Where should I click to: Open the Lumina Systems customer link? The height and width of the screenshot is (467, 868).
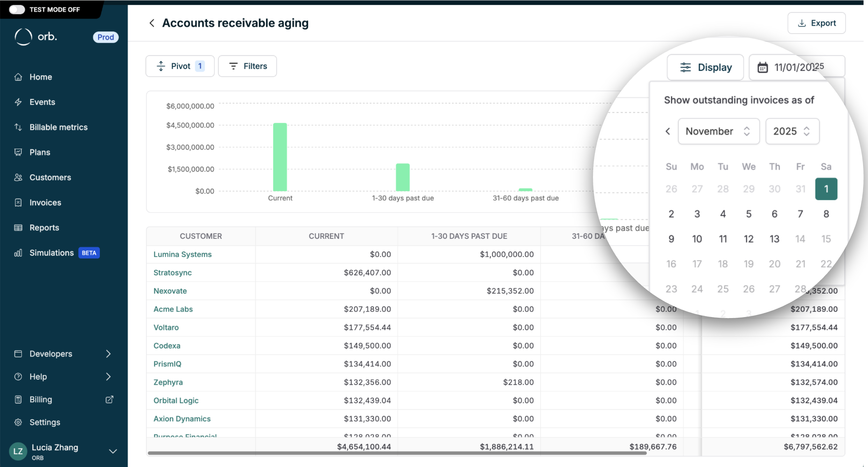point(183,254)
